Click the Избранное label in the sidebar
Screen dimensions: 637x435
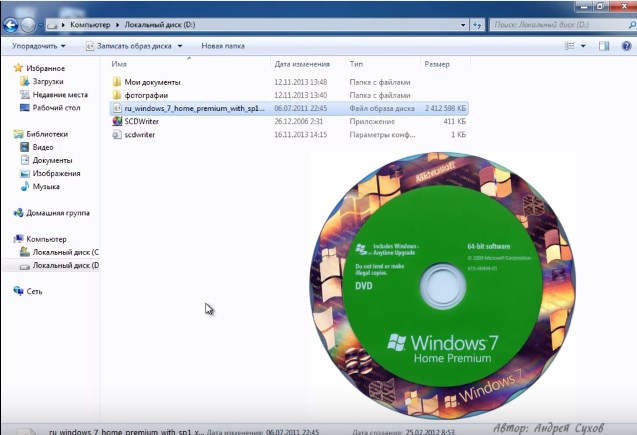pos(46,68)
